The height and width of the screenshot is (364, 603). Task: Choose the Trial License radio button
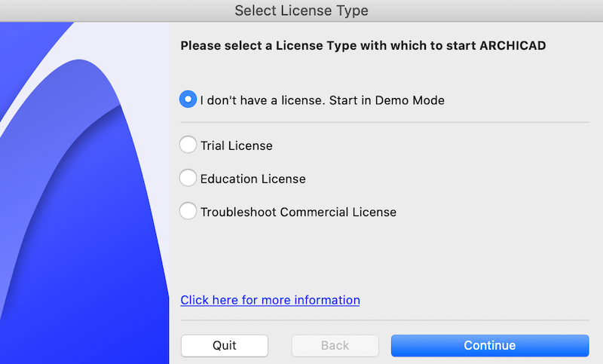[188, 145]
